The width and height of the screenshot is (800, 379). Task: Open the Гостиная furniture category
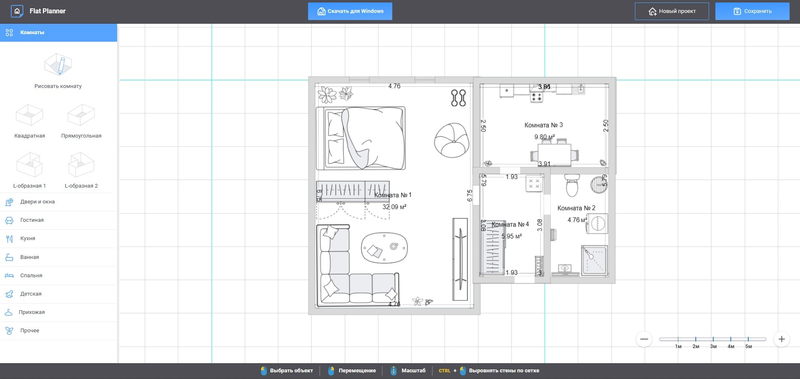[x=58, y=220]
